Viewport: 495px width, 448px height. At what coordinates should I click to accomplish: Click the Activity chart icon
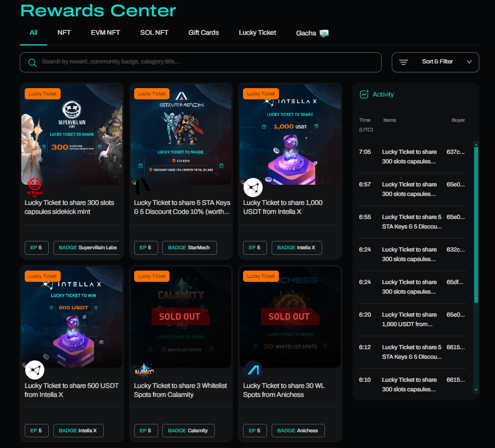364,94
